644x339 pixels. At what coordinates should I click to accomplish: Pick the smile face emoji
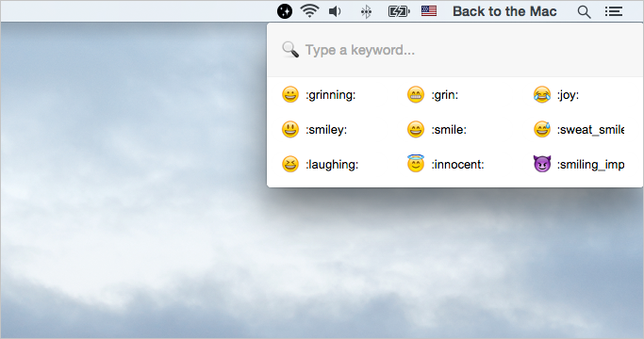pos(416,129)
